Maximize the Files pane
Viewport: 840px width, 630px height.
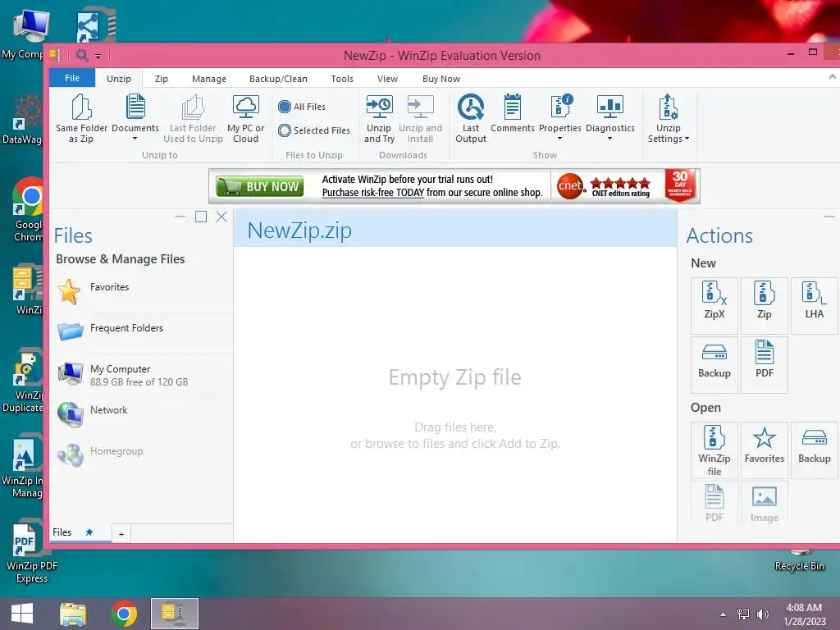click(201, 217)
